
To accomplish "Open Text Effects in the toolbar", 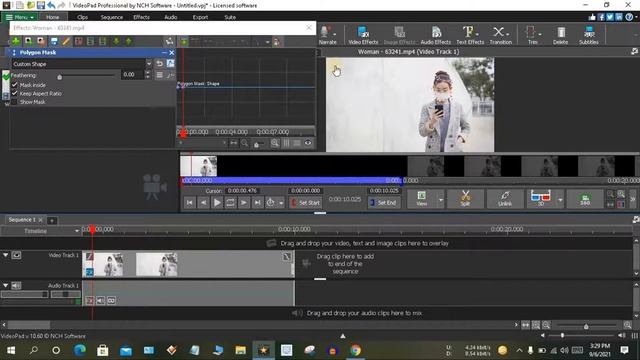I will [x=470, y=35].
